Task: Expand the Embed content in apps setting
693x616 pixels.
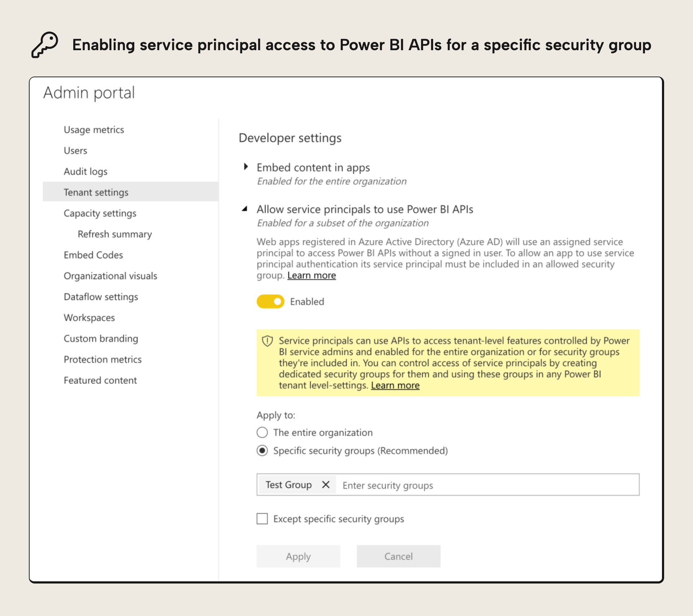Action: (246, 167)
